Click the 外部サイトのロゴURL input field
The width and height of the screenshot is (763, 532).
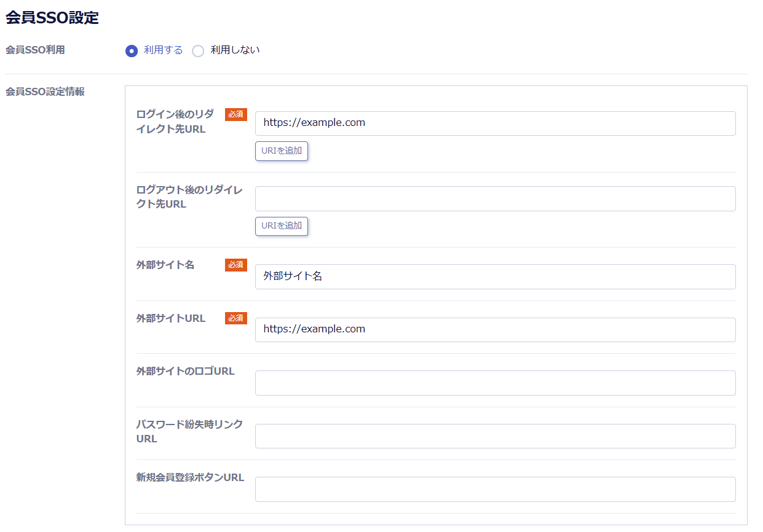495,383
